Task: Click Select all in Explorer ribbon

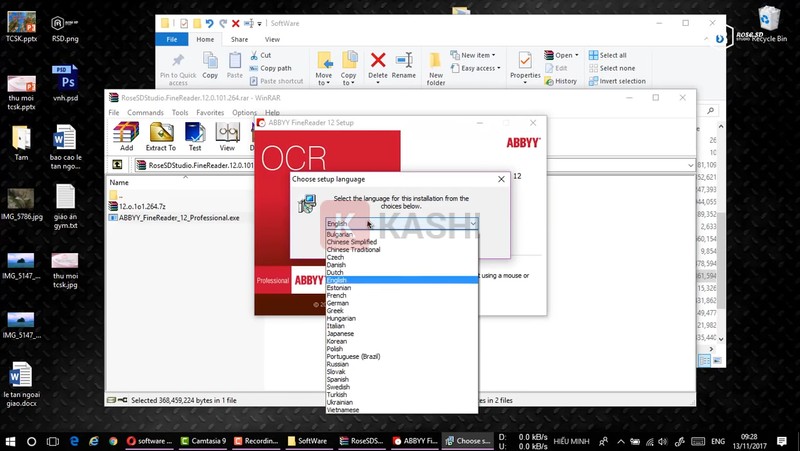Action: 612,55
